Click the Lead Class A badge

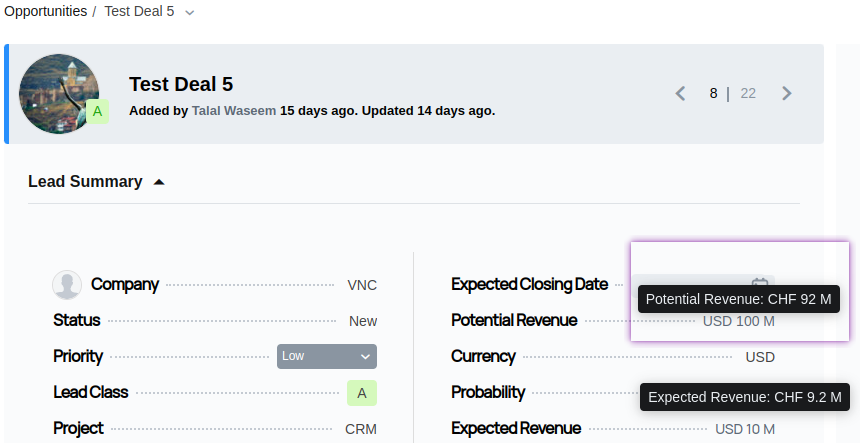point(361,393)
